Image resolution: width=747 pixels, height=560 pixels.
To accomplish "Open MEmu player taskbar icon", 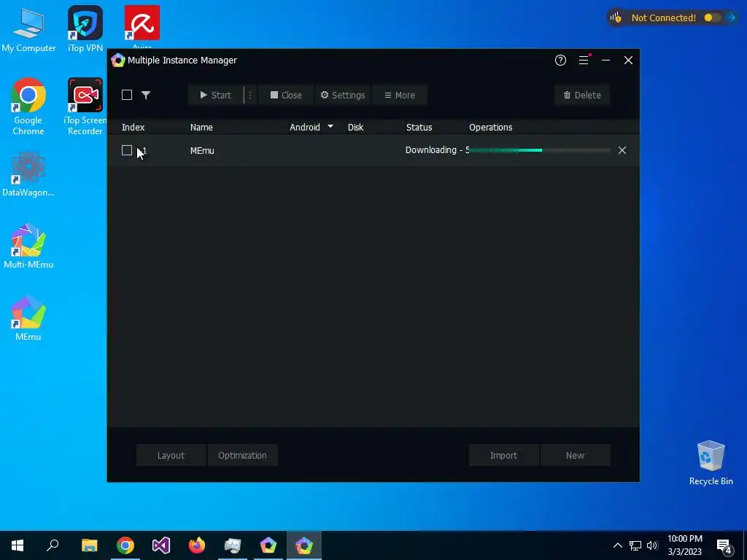I will (268, 545).
